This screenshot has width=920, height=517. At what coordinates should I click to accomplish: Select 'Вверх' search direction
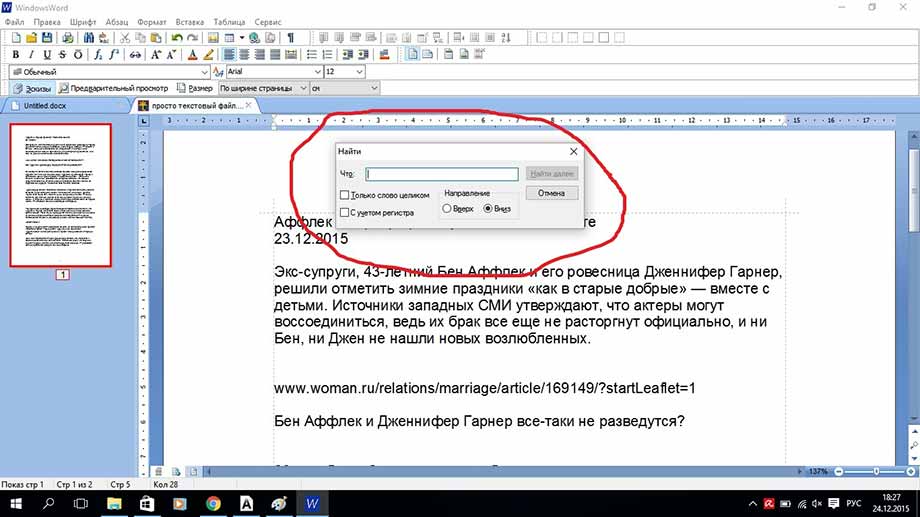click(x=447, y=208)
